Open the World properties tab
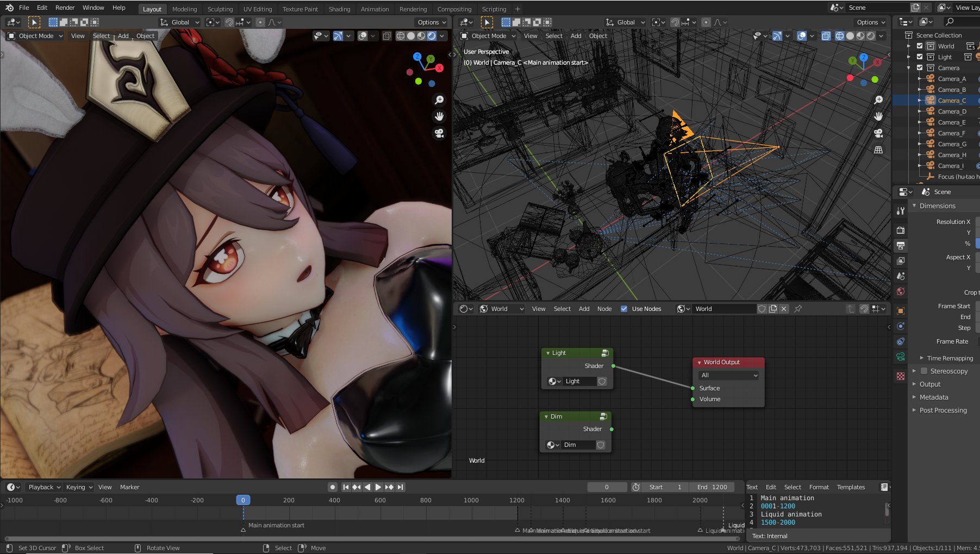Viewport: 980px width, 554px height. click(x=901, y=291)
